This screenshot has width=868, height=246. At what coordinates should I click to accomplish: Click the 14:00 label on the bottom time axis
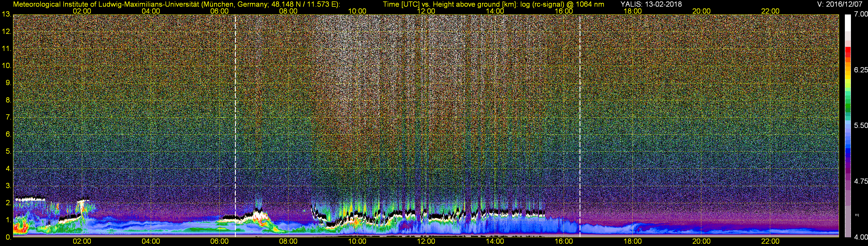495,241
